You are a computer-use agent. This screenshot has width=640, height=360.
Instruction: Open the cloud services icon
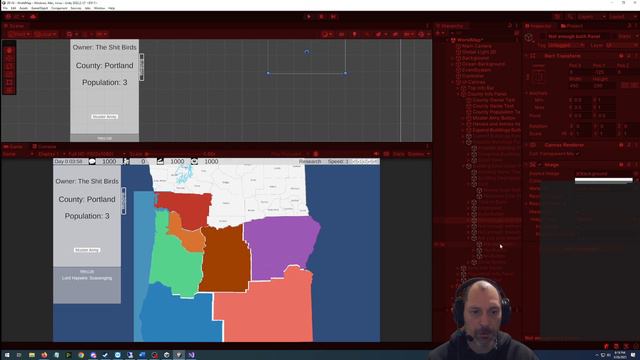pyautogui.click(x=33, y=17)
